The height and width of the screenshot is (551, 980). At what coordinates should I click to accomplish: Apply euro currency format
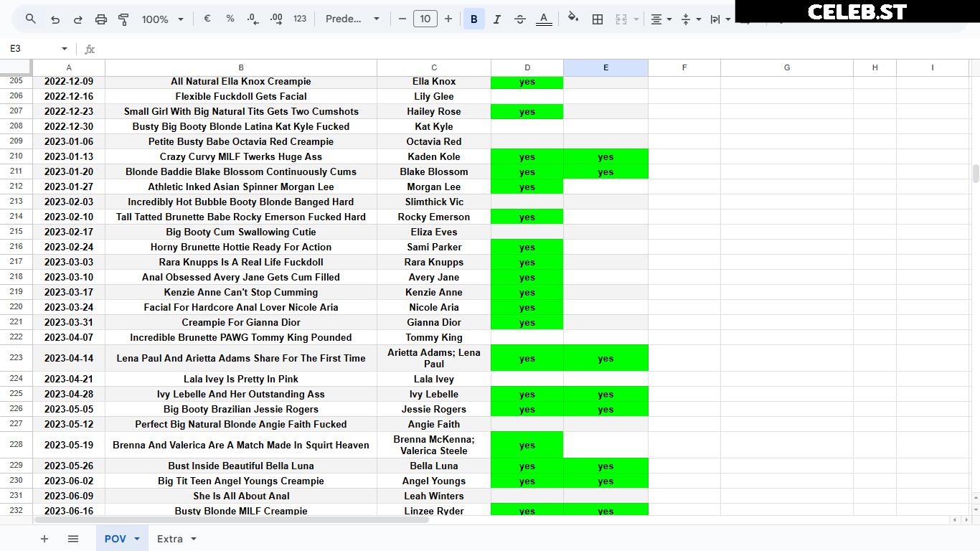(x=207, y=19)
